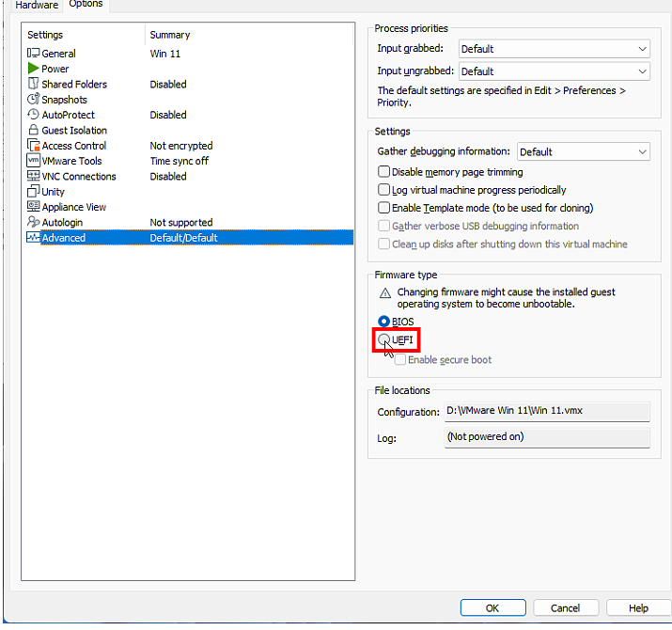The image size is (672, 630).
Task: Open the Input ungrabbed priority dropdown
Action: click(555, 71)
